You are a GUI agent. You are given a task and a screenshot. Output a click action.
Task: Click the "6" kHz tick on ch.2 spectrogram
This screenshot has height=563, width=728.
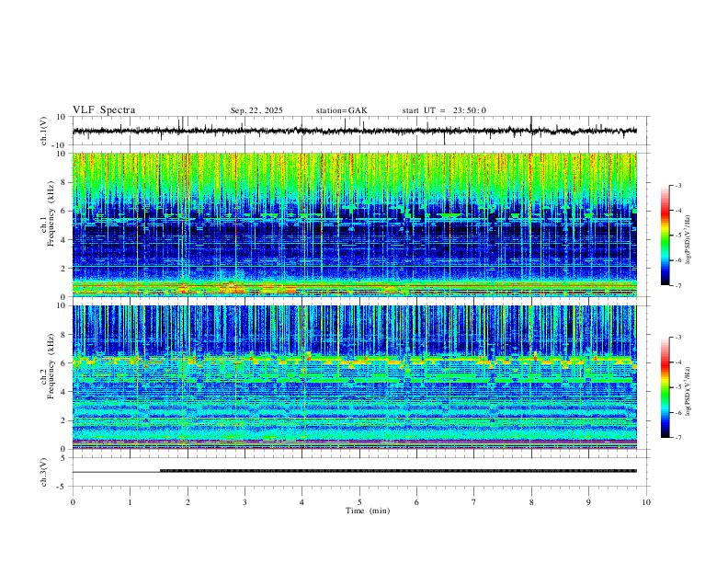[63, 363]
